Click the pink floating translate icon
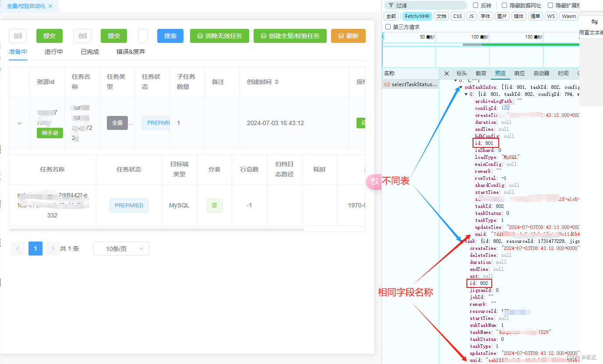 (x=374, y=182)
